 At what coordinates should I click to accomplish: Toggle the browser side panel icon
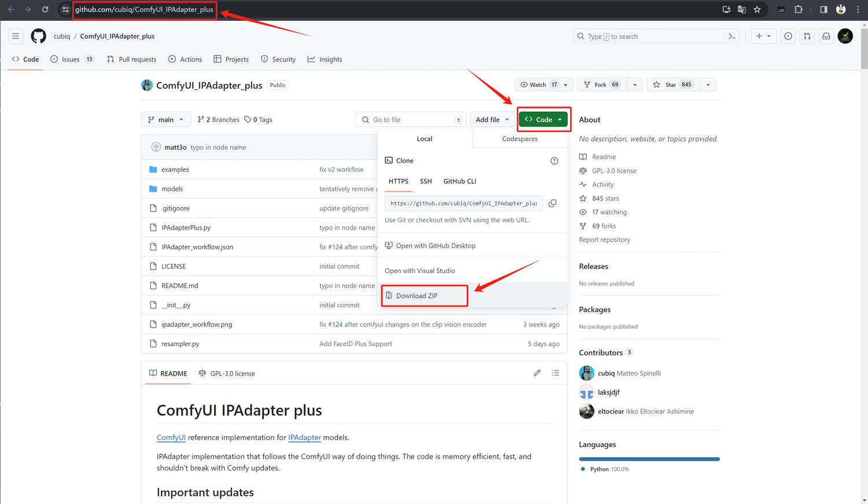[823, 9]
